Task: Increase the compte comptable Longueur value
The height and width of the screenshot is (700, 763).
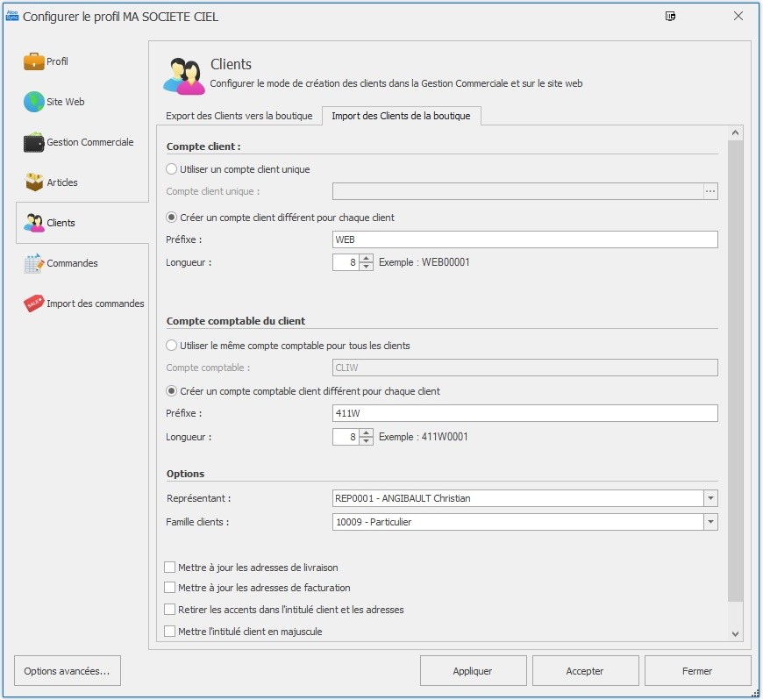Action: coord(367,432)
